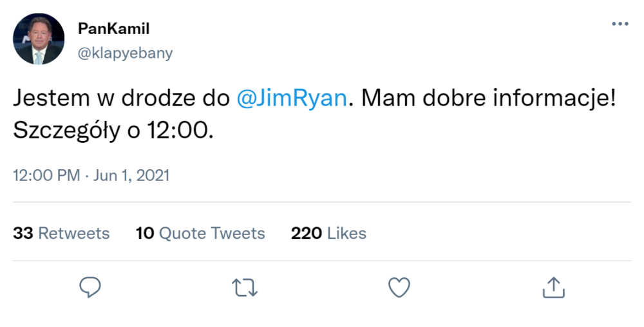
Task: Show the 220 Likes list
Action: tap(328, 233)
